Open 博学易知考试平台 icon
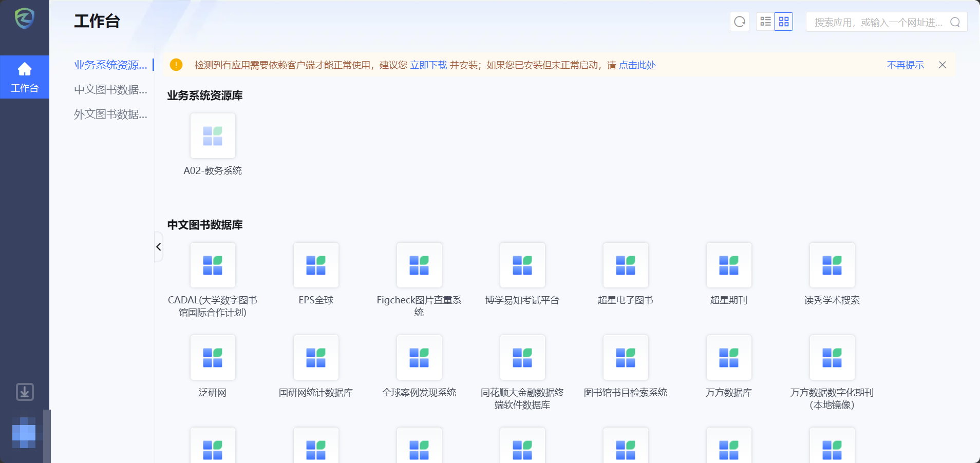980x463 pixels. point(522,265)
